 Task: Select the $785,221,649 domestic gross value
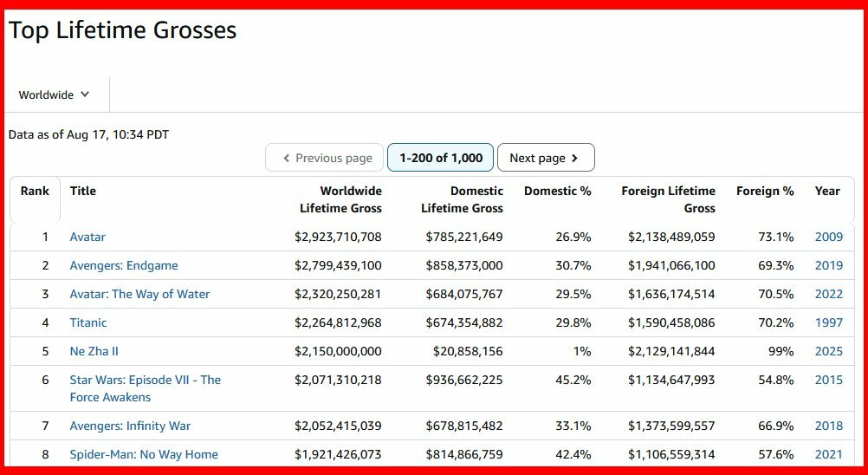coord(464,237)
